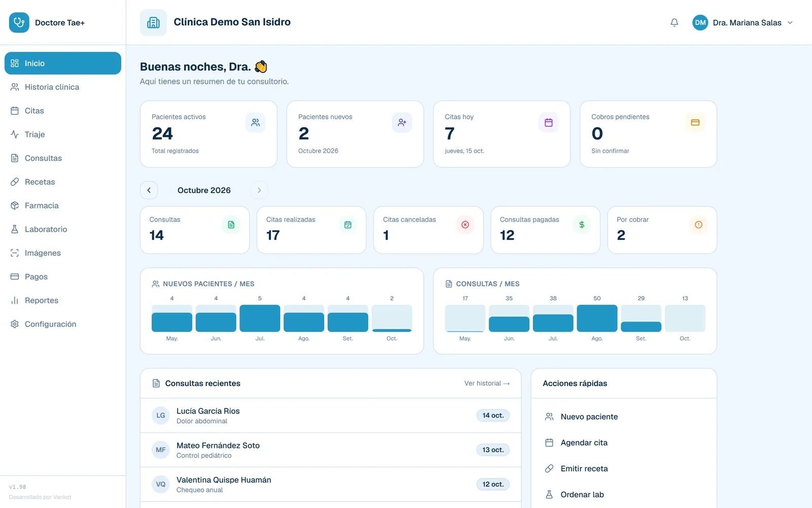The image size is (812, 508).
Task: Open Citas in the sidebar
Action: (x=63, y=111)
